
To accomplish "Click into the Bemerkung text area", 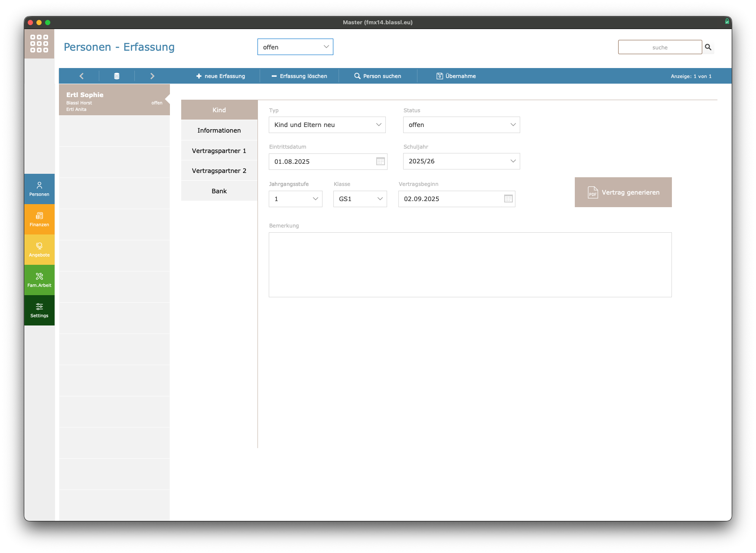I will point(470,265).
